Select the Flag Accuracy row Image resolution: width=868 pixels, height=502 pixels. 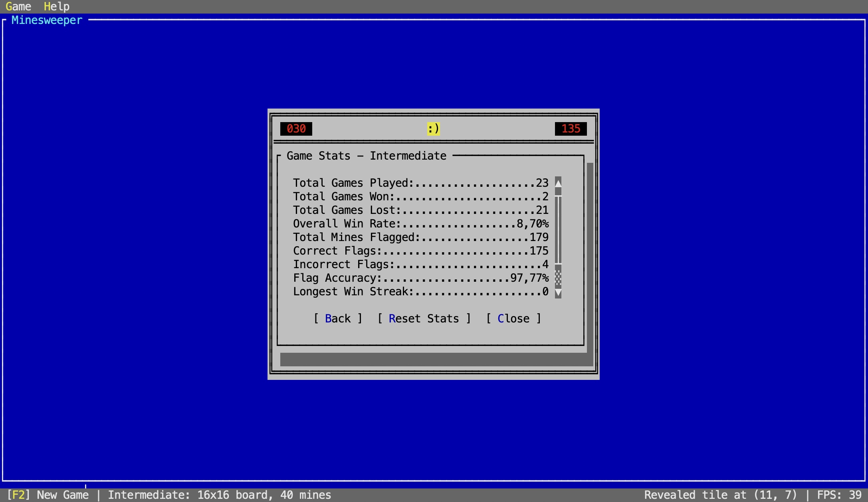[420, 278]
